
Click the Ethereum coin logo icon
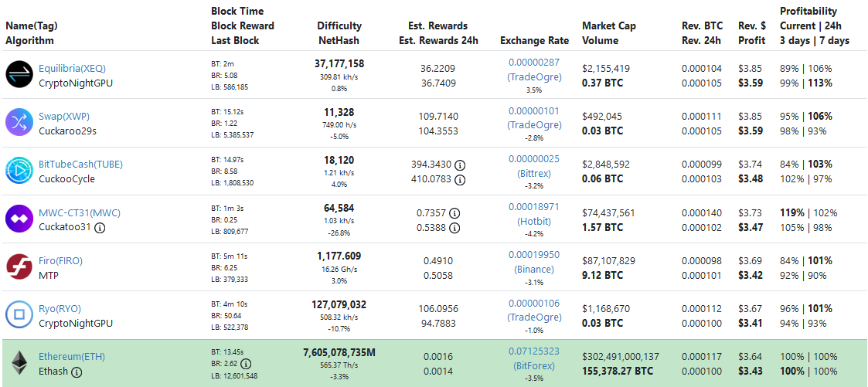20,363
